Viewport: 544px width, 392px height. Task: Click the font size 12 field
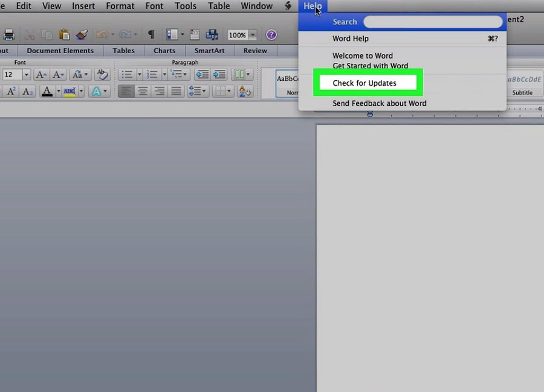pyautogui.click(x=13, y=74)
